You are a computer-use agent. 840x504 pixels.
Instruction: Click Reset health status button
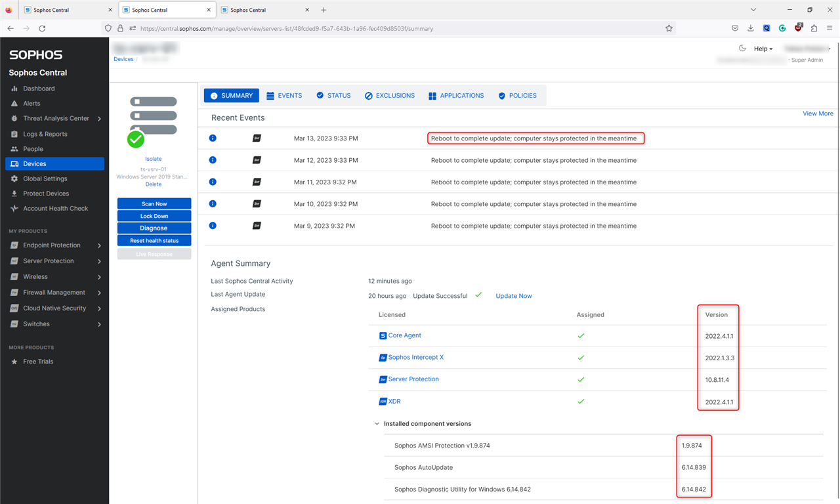(154, 241)
